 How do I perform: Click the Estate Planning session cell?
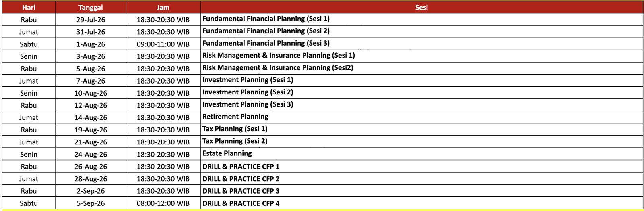click(x=421, y=154)
